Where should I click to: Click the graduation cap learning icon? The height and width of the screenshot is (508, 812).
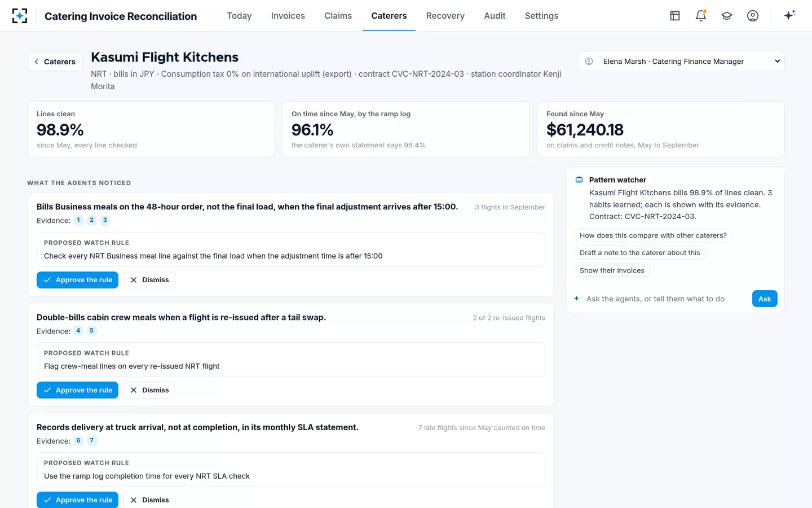click(x=727, y=16)
